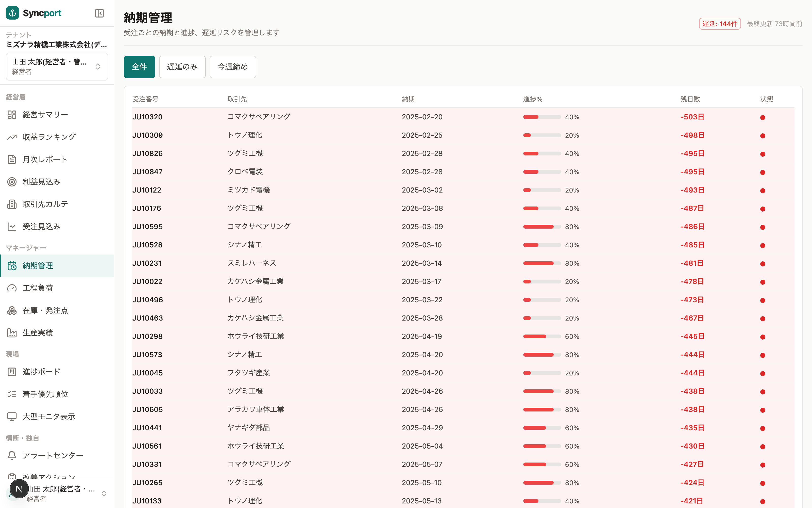Open order JU10573 link
Image resolution: width=812 pixels, height=508 pixels.
(147, 355)
